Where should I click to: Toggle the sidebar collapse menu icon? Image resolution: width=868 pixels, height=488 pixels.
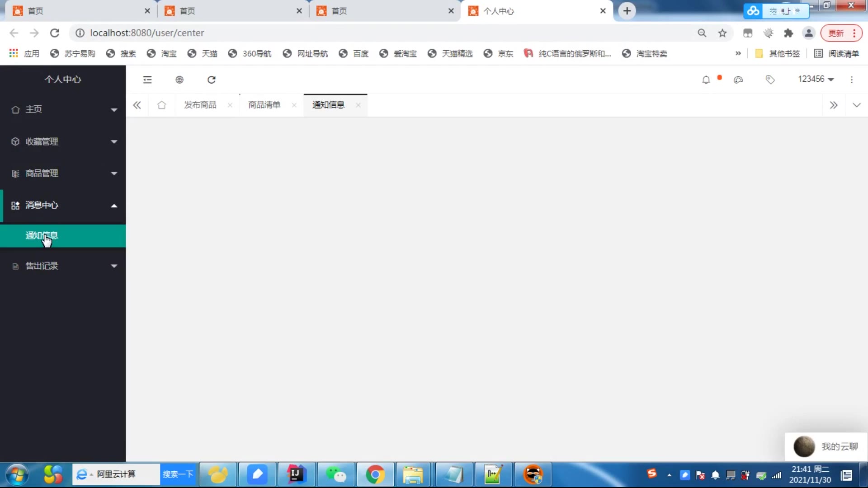pos(147,80)
